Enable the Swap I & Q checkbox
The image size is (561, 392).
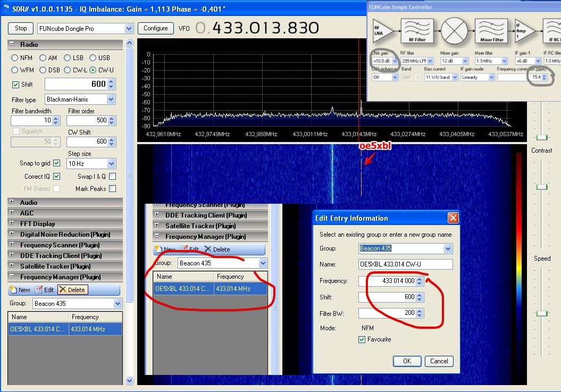[x=112, y=176]
